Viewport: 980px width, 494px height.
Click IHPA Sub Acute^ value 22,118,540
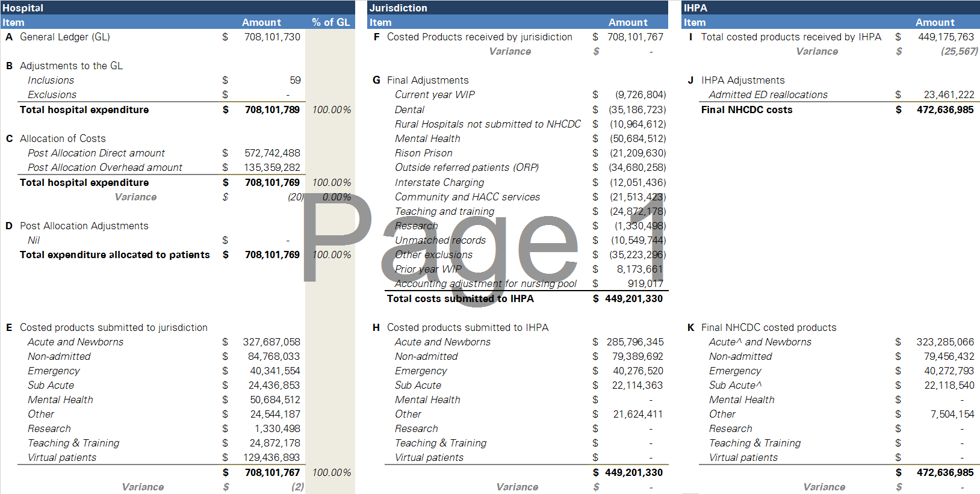949,385
